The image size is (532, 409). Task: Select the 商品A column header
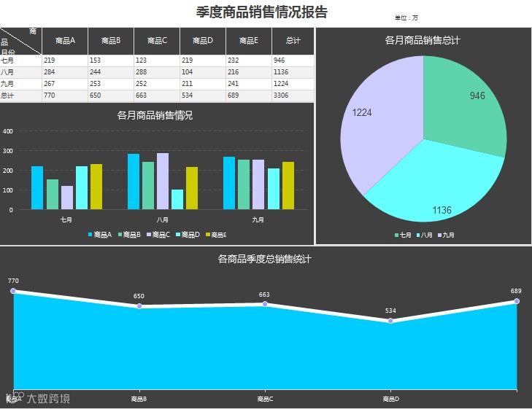tap(65, 41)
